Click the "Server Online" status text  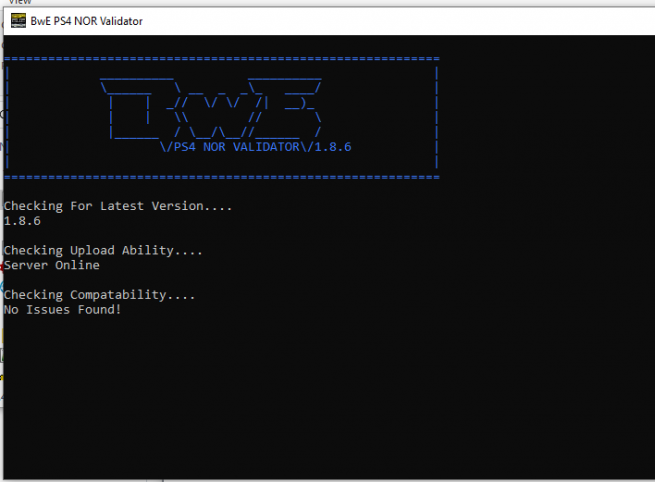[52, 265]
